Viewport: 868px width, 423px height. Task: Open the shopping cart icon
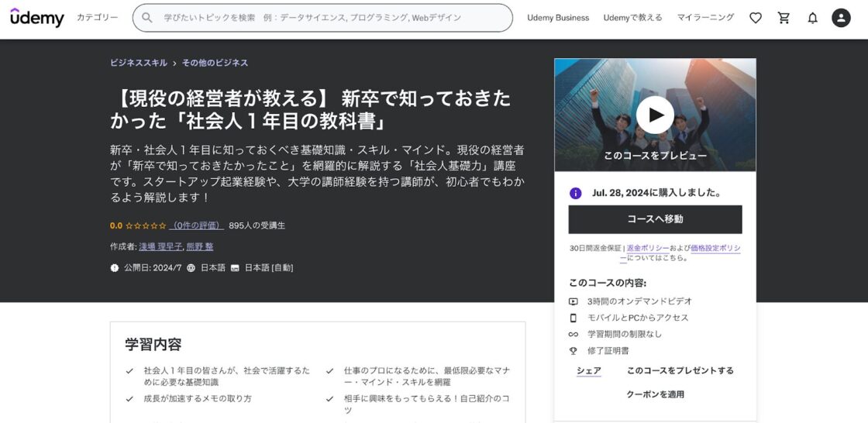click(784, 18)
